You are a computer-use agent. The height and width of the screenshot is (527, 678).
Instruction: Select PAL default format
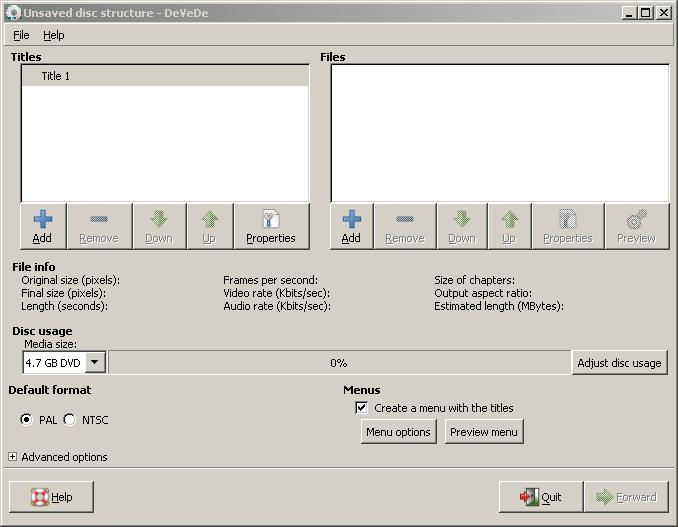click(x=26, y=419)
